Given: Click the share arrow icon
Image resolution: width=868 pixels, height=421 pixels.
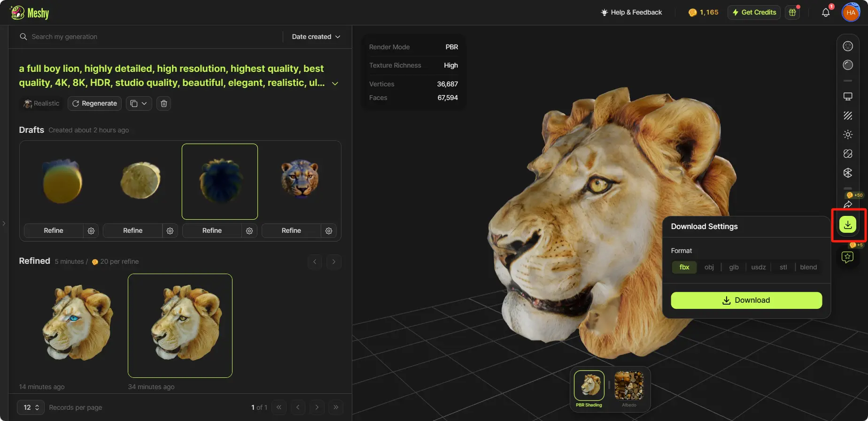Looking at the screenshot, I should [x=847, y=205].
